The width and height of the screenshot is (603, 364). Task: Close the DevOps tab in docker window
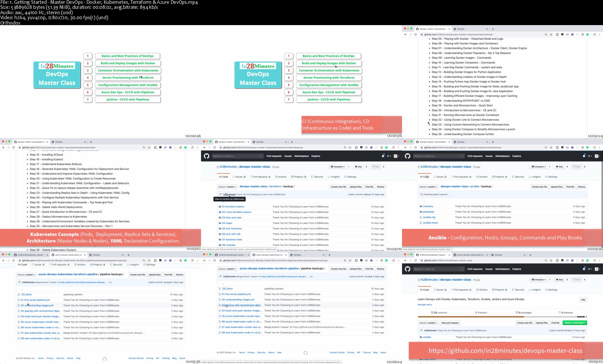[487, 29]
